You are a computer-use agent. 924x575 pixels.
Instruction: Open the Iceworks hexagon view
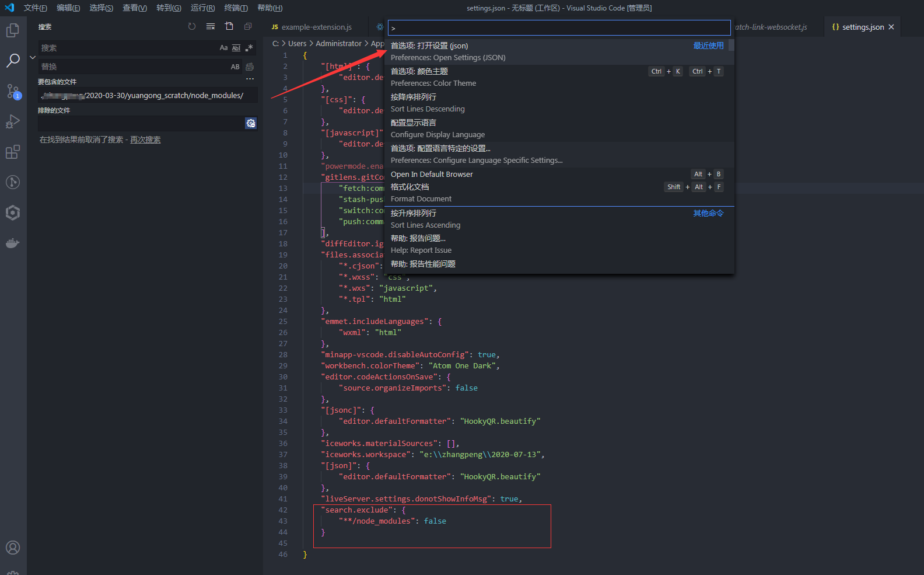pyautogui.click(x=13, y=212)
